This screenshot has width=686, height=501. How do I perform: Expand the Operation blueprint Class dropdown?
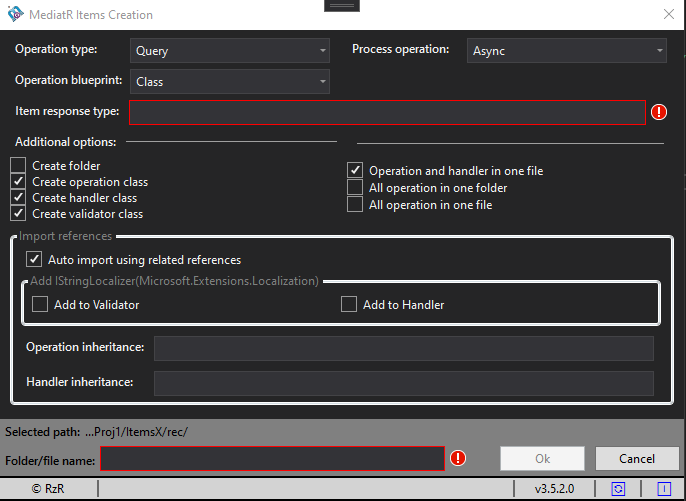pos(230,81)
